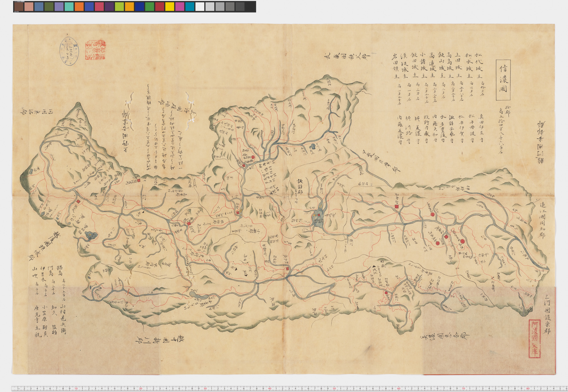This screenshot has width=568, height=392.
Task: Click the blue Lake Suwa at map center
Action: click(318, 217)
